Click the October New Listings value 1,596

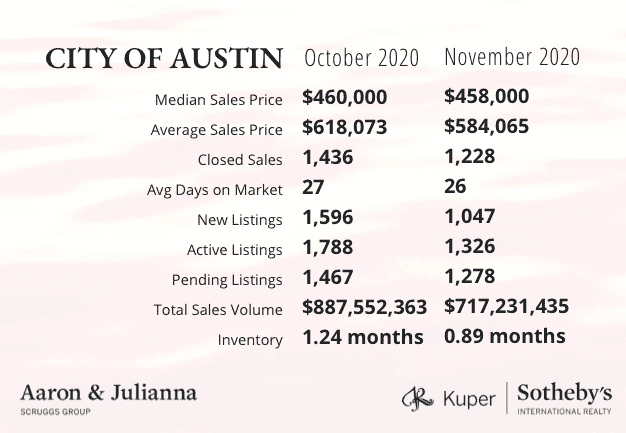[328, 218]
